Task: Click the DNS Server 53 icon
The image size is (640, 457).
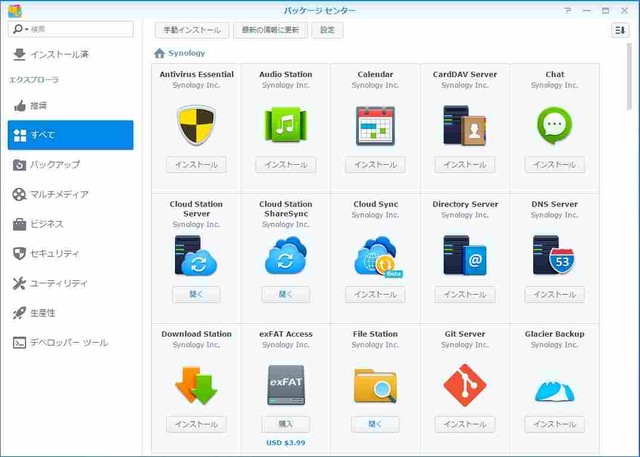Action: pos(554,255)
